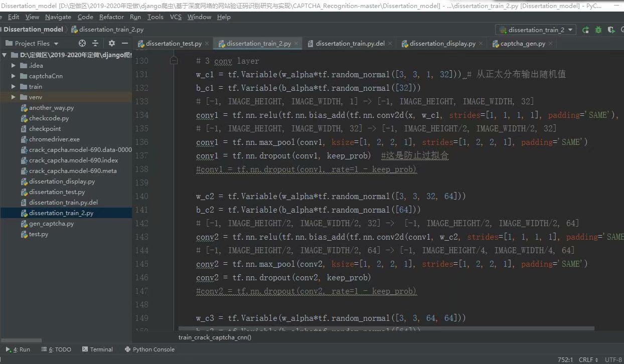This screenshot has height=364, width=624.
Task: Click the fold marker at line 130
Action: point(174,61)
